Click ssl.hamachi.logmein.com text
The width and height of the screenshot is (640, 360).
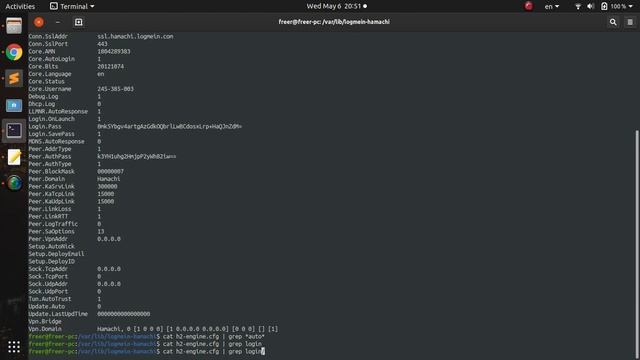135,36
